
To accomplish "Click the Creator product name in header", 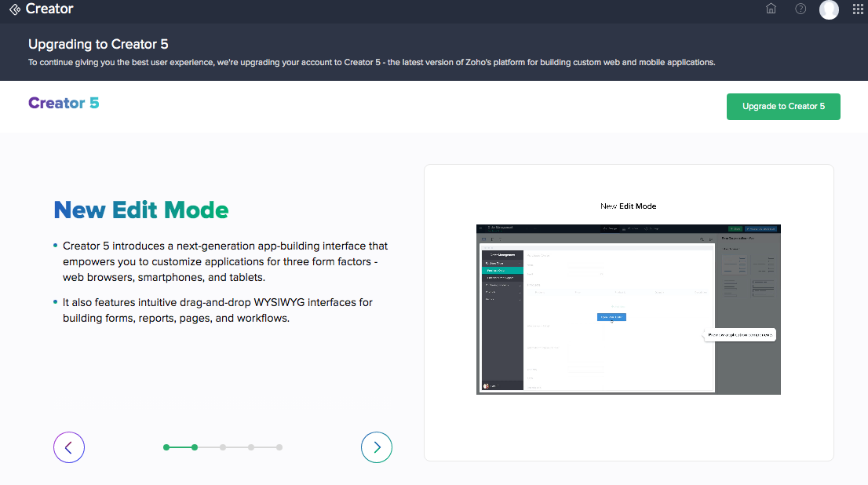I will click(49, 9).
